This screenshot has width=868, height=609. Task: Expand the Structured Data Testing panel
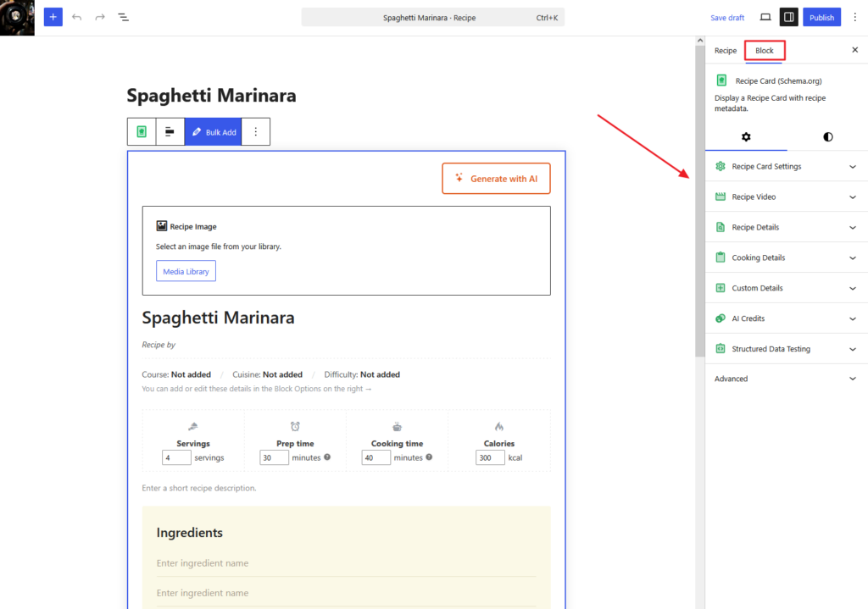coord(786,348)
